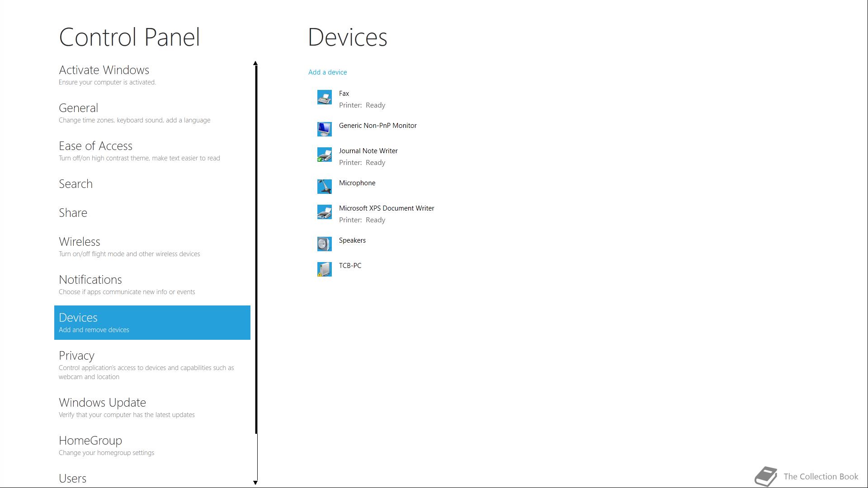Click the Speakers device icon
Image resolution: width=868 pixels, height=488 pixels.
(x=324, y=244)
